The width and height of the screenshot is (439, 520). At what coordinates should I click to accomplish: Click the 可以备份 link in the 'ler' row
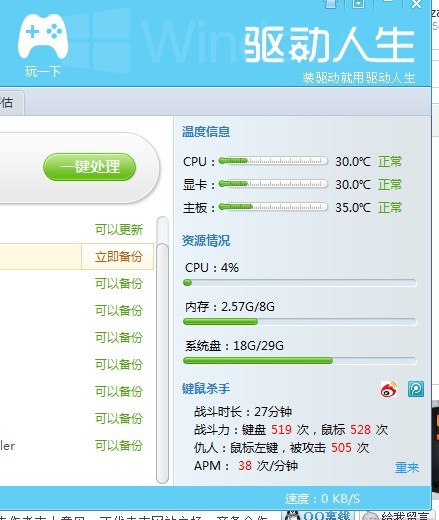pos(119,445)
